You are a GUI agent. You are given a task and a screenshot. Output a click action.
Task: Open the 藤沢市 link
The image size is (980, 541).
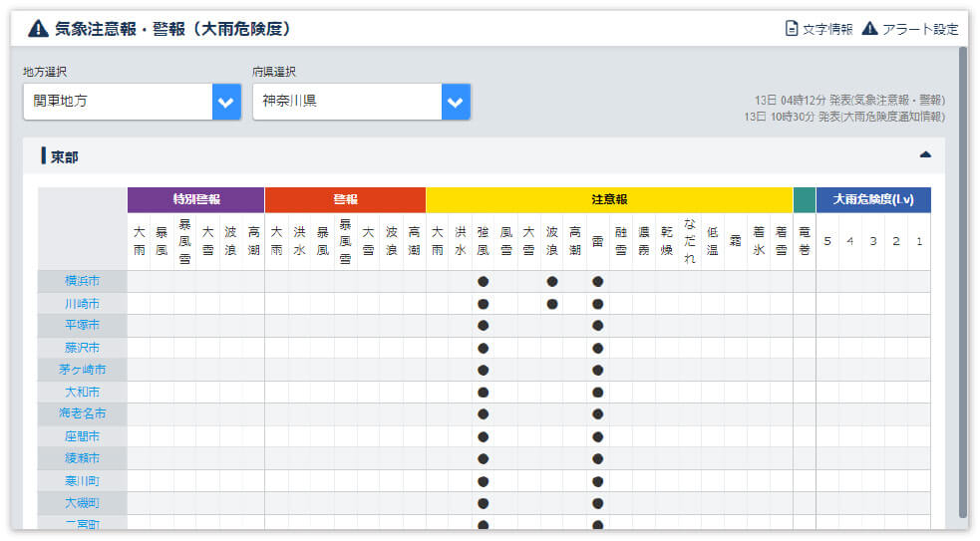[x=82, y=348]
